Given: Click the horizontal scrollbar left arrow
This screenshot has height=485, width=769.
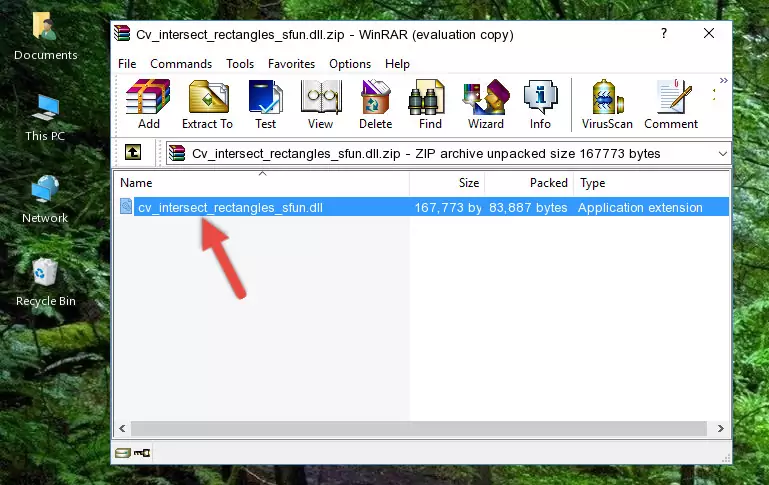Looking at the screenshot, I should point(122,428).
